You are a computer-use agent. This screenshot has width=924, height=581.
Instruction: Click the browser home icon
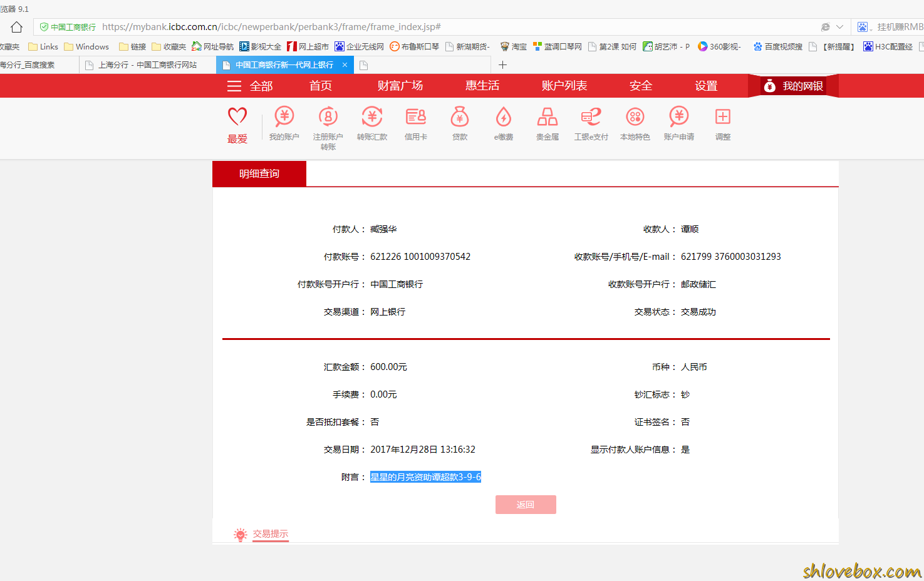pos(17,27)
